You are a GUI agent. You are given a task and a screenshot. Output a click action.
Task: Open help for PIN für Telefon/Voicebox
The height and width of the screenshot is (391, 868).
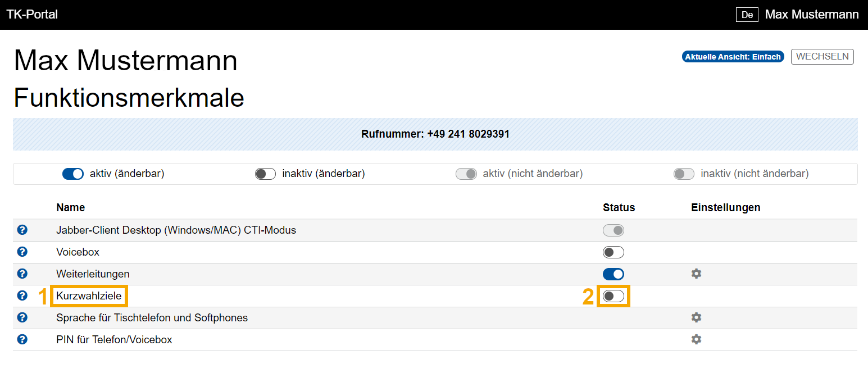[x=22, y=339]
